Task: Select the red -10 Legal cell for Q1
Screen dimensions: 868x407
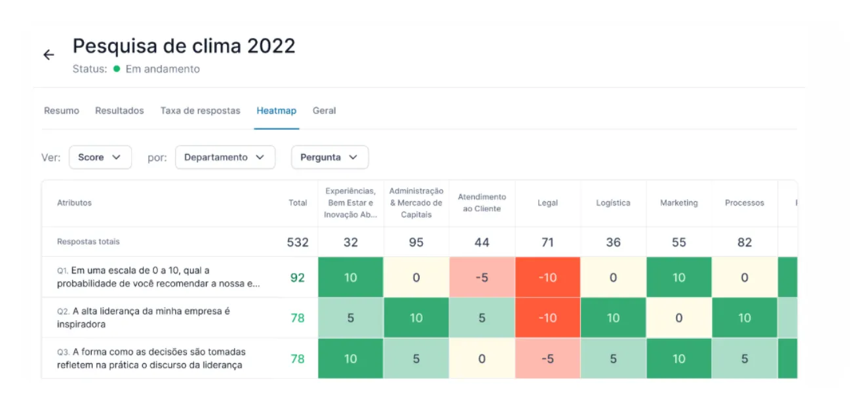Action: tap(547, 277)
